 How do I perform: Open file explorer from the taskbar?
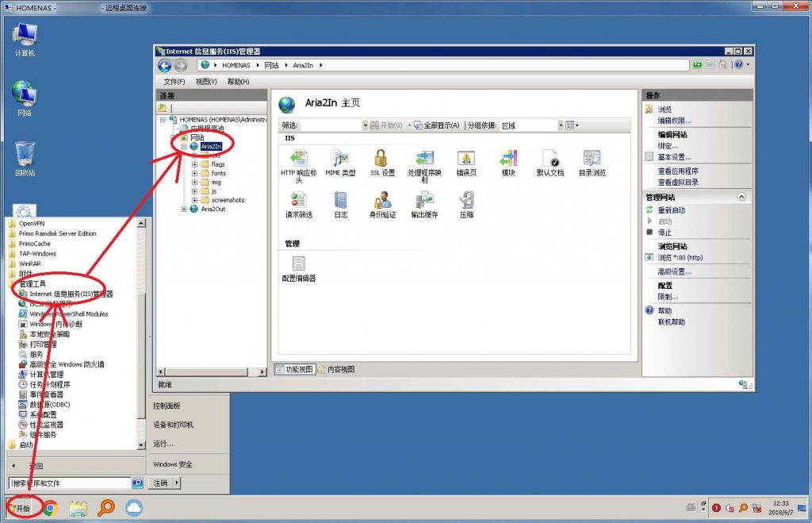click(x=79, y=509)
